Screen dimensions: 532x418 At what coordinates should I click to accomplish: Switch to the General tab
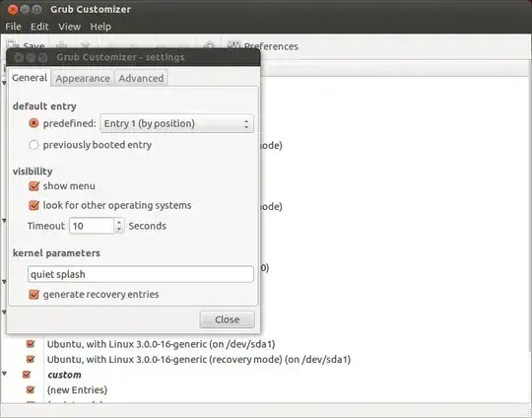30,78
